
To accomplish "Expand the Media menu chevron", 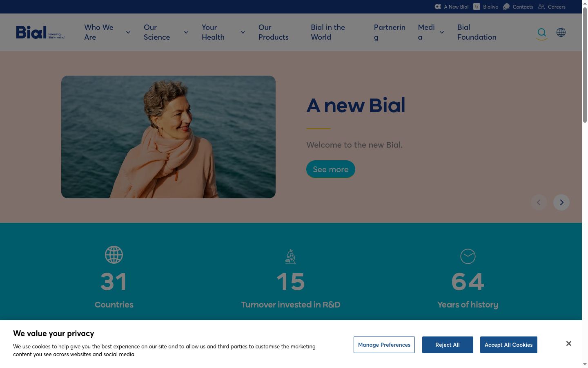I will point(442,32).
